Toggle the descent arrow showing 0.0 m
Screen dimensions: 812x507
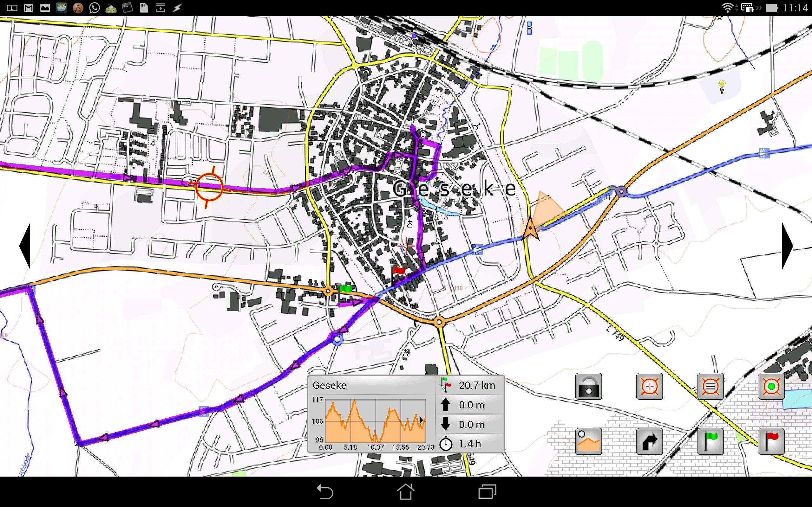[446, 425]
